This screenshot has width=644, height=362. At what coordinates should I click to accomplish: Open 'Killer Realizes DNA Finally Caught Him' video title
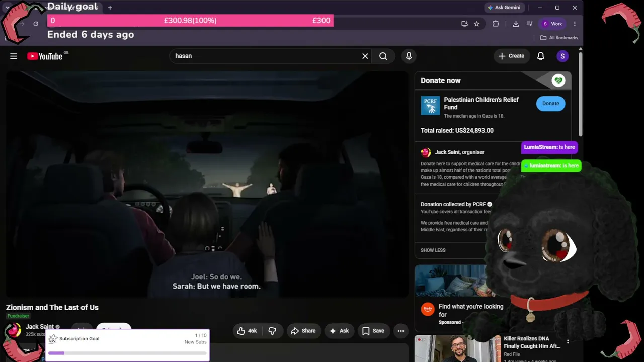click(x=532, y=342)
